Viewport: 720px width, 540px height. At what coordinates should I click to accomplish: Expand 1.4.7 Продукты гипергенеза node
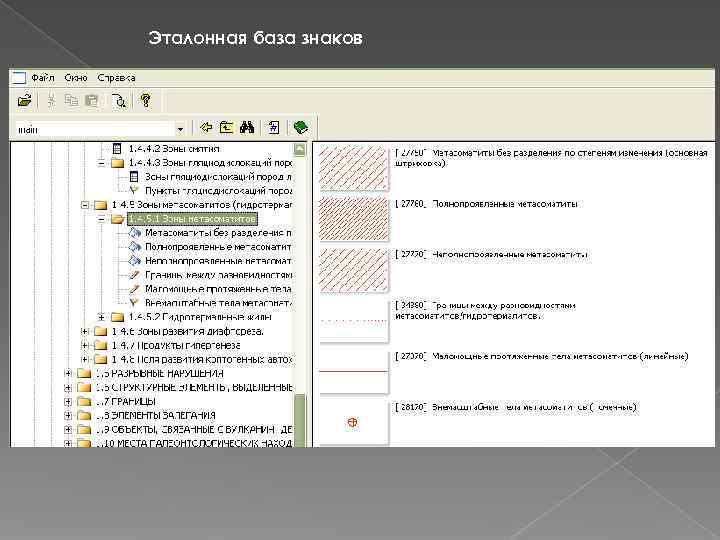pos(84,345)
